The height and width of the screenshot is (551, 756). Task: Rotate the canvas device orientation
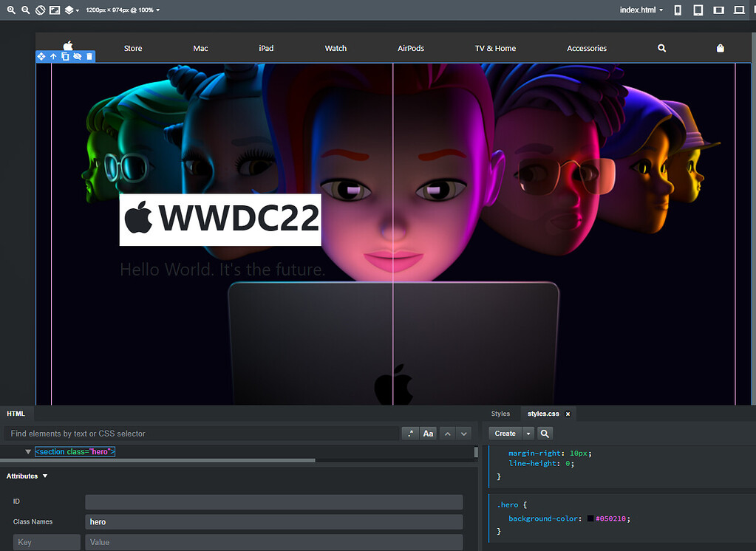point(41,10)
